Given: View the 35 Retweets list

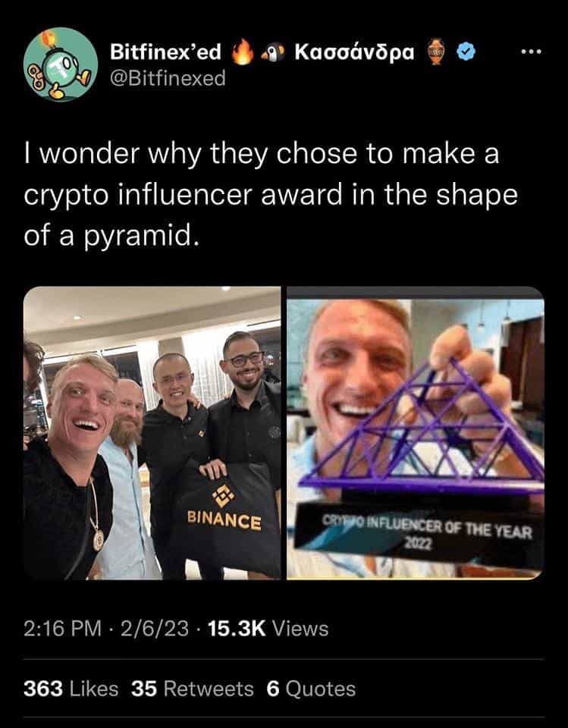Looking at the screenshot, I should coord(193,689).
